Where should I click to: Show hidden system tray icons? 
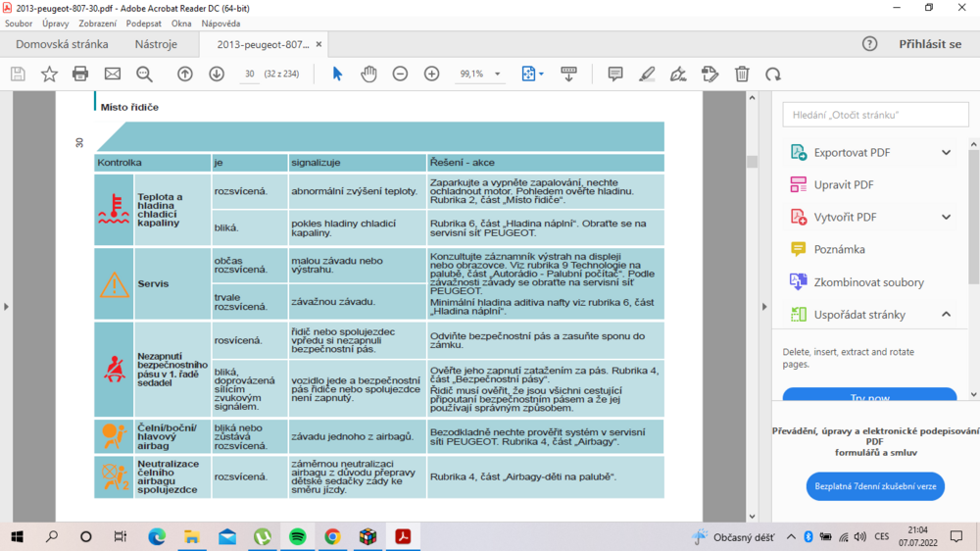(791, 536)
